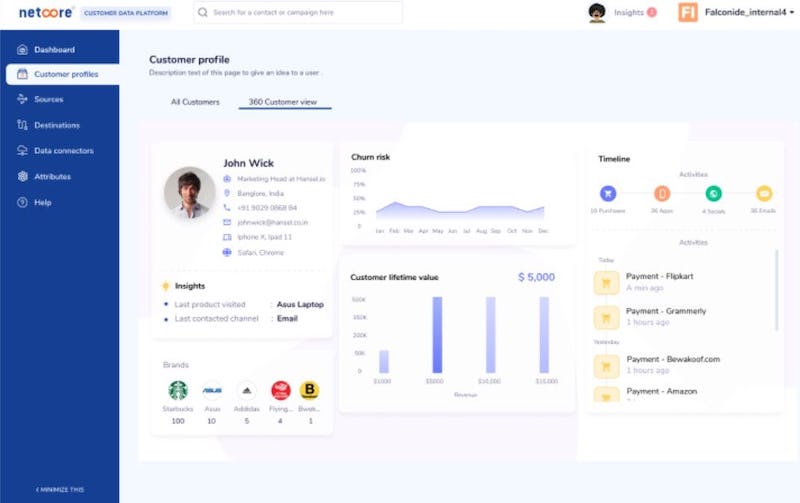Open Customer profiles menu item

click(x=63, y=74)
